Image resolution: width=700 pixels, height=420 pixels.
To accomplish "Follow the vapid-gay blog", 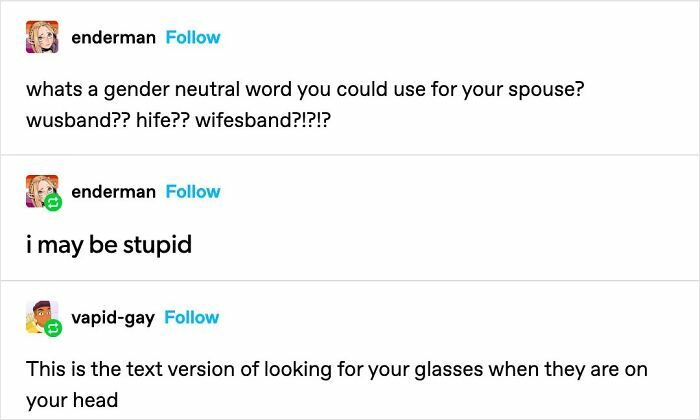I will [x=192, y=318].
